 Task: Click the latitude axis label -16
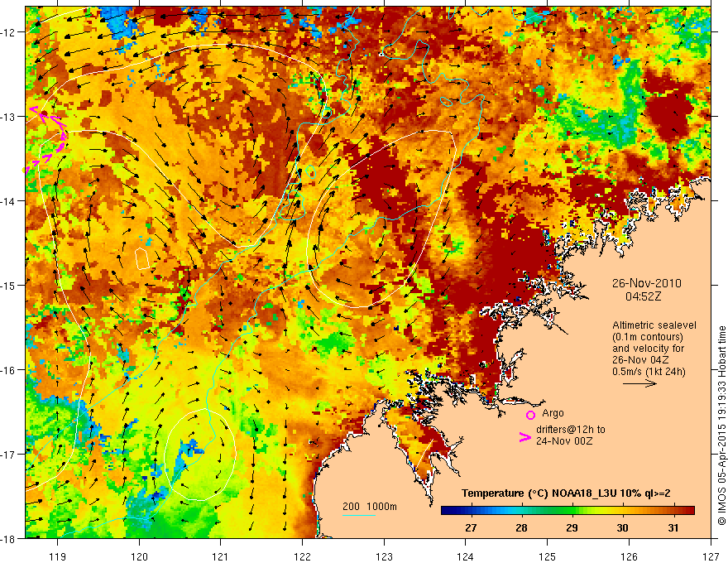tap(8, 370)
